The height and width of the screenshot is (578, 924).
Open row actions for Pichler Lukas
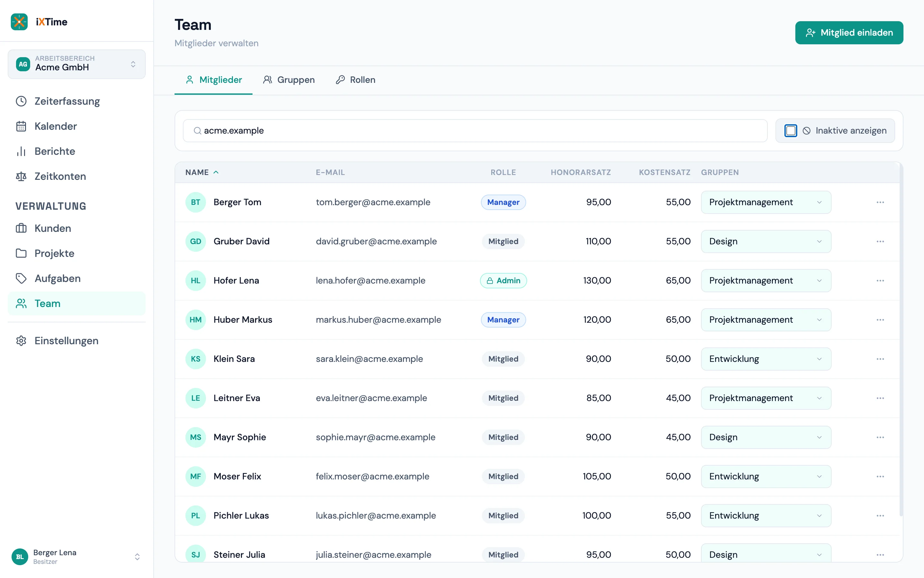[x=880, y=516]
